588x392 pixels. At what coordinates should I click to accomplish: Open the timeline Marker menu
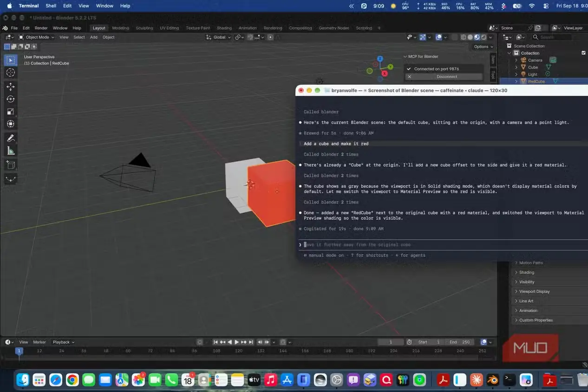point(39,342)
